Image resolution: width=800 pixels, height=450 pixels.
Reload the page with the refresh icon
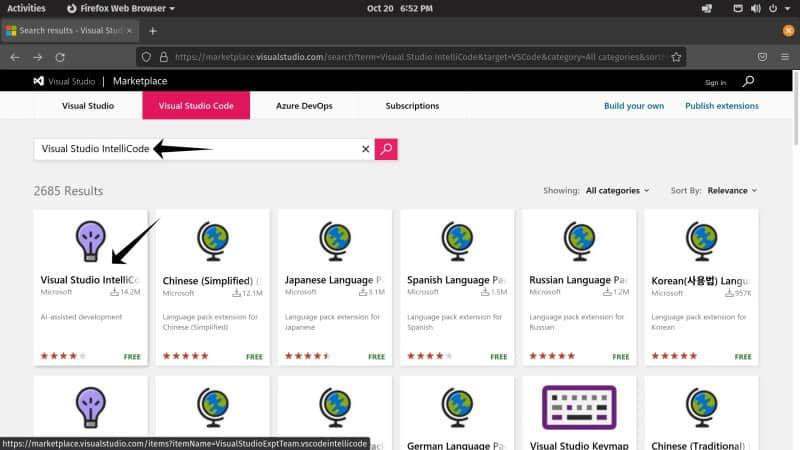[x=60, y=57]
